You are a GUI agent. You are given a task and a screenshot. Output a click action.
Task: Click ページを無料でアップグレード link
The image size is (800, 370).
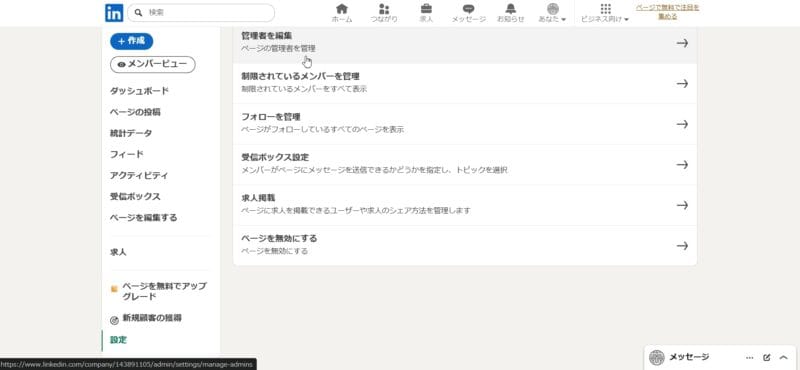click(164, 291)
